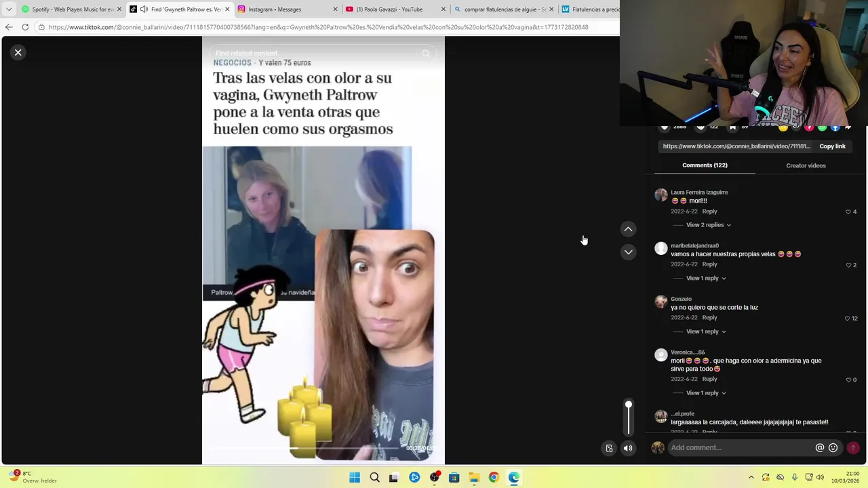Open the microphone tray icon
The width and height of the screenshot is (868, 488).
[794, 477]
